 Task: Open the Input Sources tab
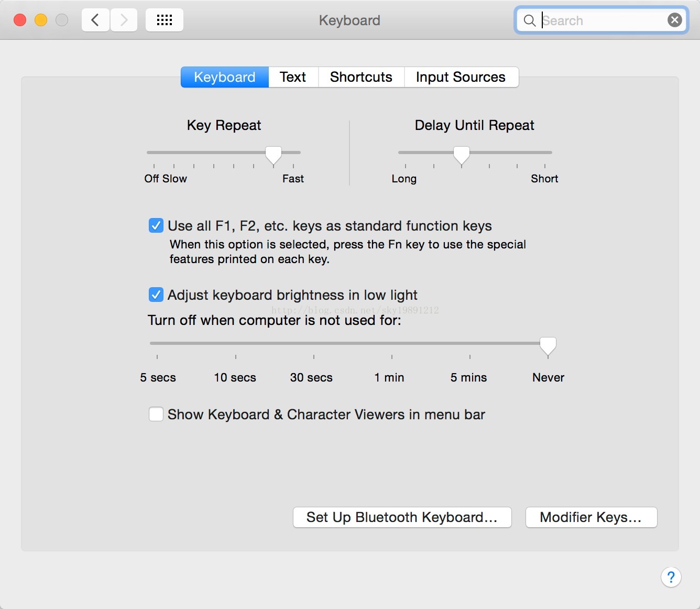coord(461,77)
